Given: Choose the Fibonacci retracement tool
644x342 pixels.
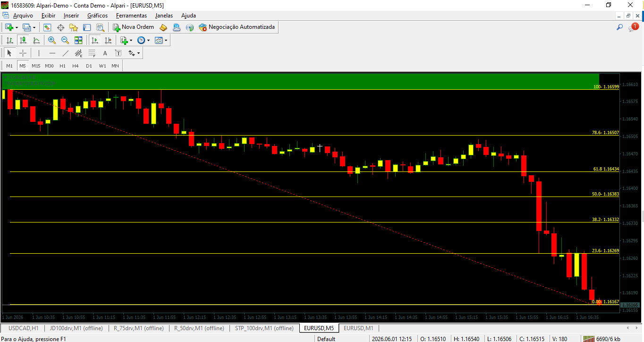Looking at the screenshot, I should point(92,53).
